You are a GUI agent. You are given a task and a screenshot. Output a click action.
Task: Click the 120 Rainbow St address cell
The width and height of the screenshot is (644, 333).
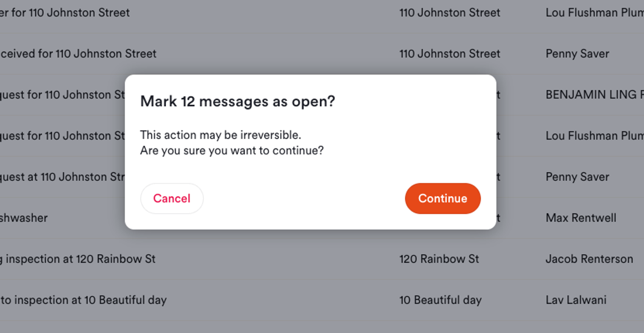click(x=439, y=259)
